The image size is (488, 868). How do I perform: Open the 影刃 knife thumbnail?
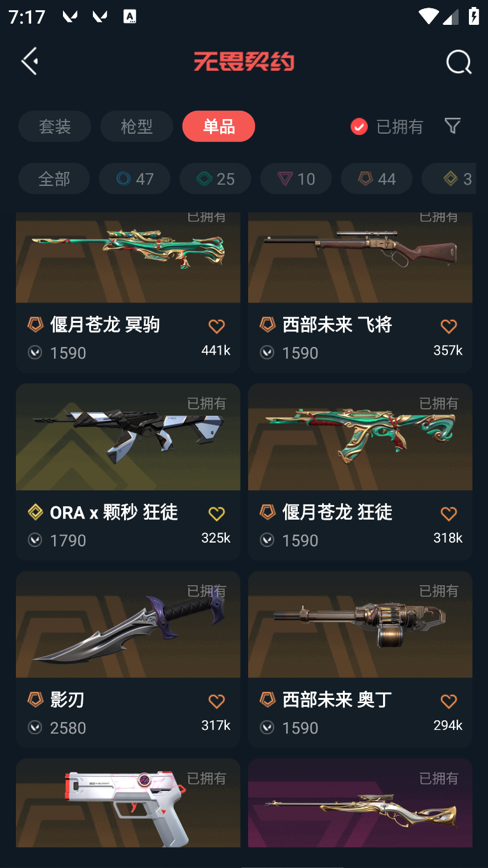pyautogui.click(x=128, y=624)
